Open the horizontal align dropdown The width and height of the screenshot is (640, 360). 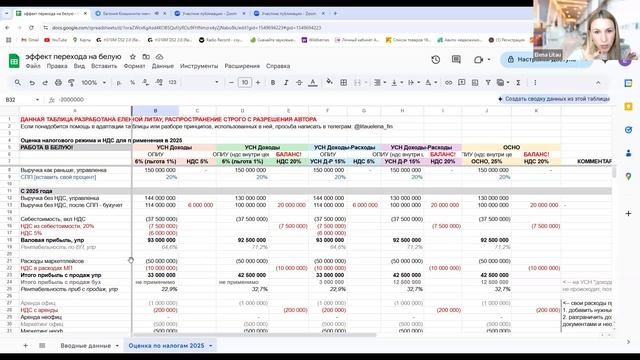[x=379, y=82]
